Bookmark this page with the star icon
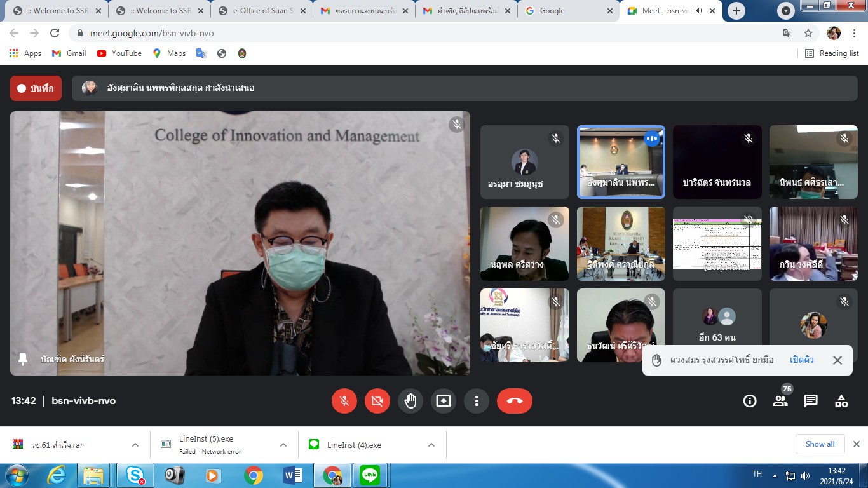Screen dimensions: 868x488 [808, 33]
